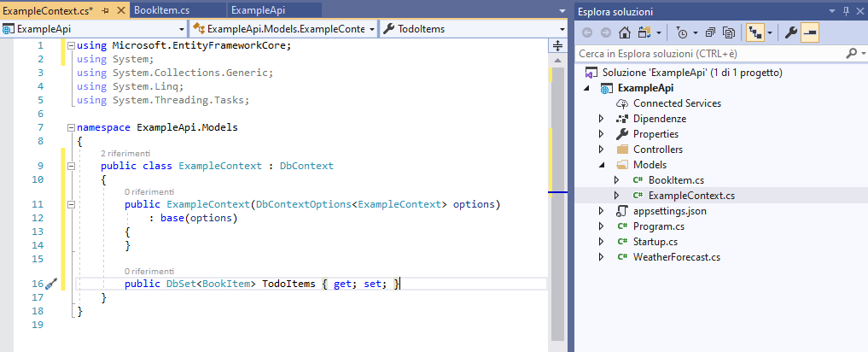Open the file nesting dropdown arrow
This screenshot has width=868, height=352.
pos(770,33)
